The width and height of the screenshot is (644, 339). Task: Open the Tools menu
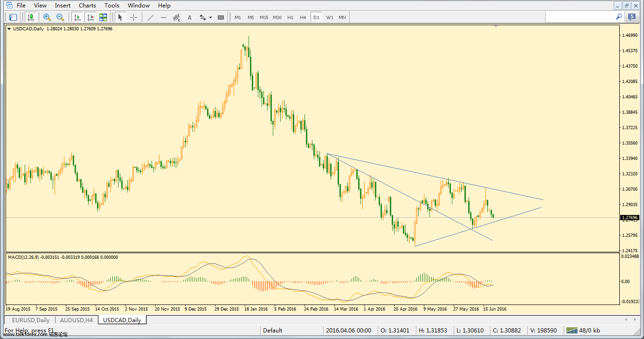point(112,6)
